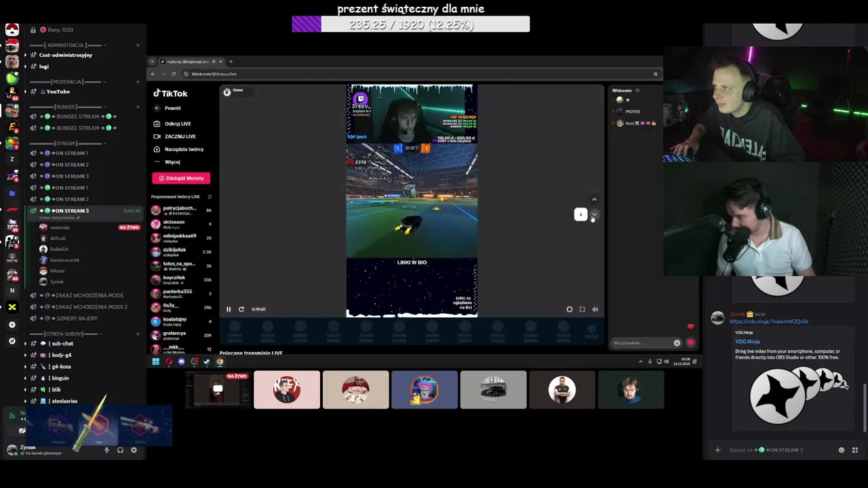Select the NA ŻYWO stream thumbnail in call
868x488 pixels.
tap(218, 390)
